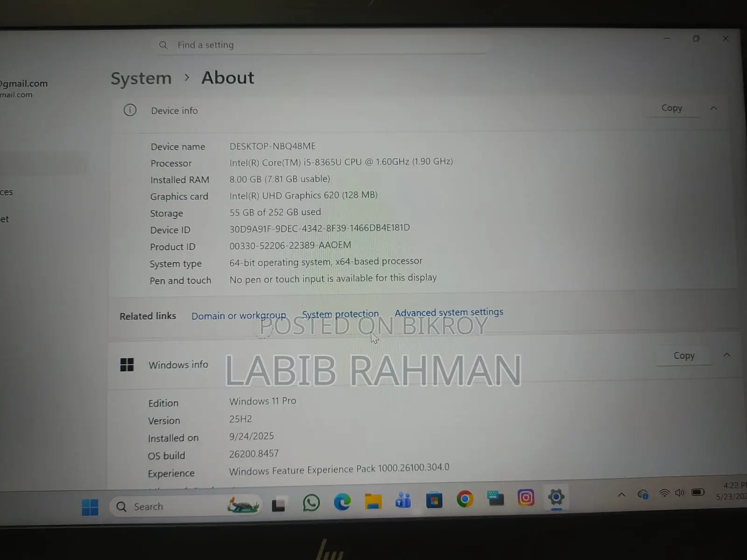This screenshot has height=560, width=747.
Task: Copy the Windows info details
Action: coord(684,356)
